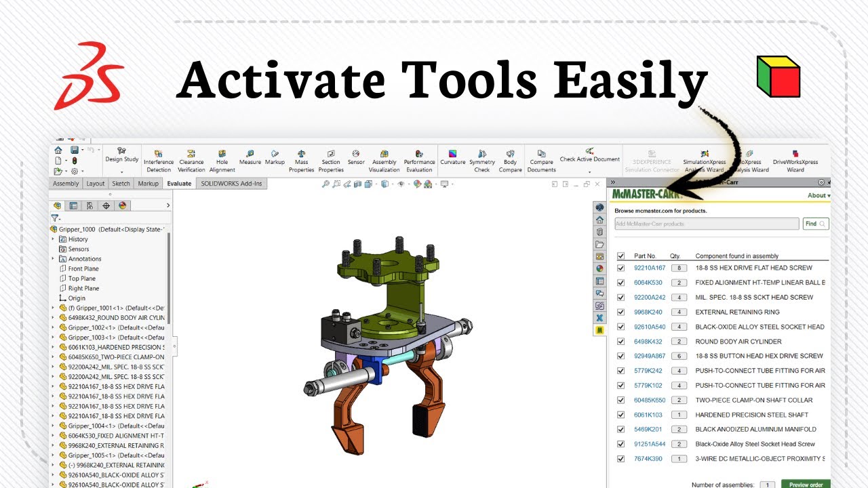Open the FeatureManager design tree tab

point(57,205)
